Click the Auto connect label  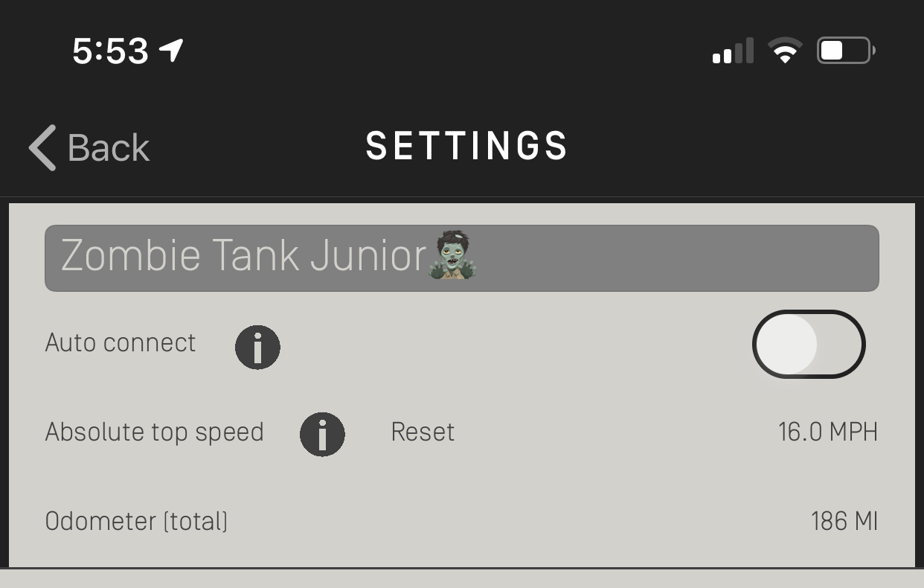point(121,343)
